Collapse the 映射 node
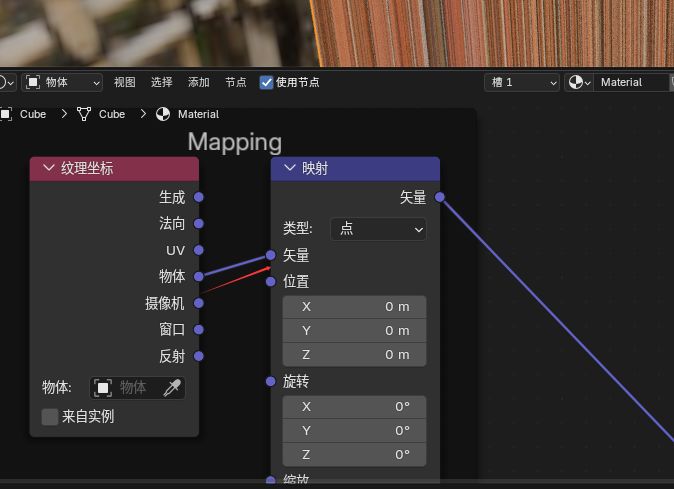674x489 pixels. click(x=290, y=168)
